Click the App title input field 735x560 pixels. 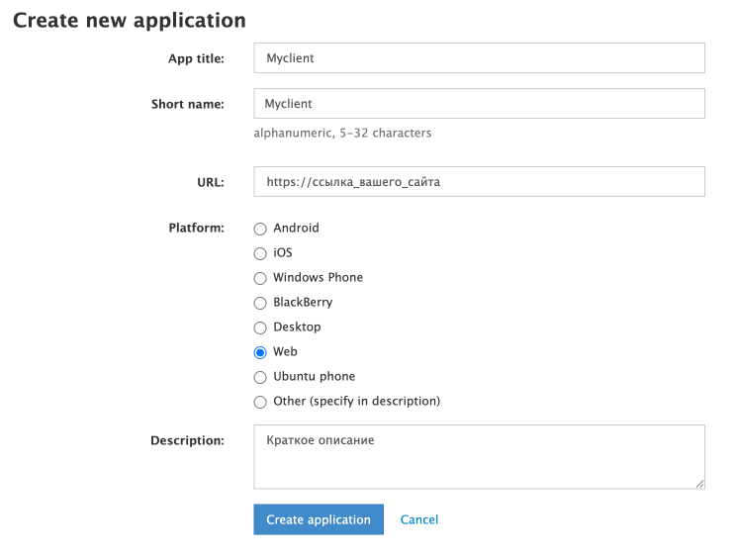point(479,58)
